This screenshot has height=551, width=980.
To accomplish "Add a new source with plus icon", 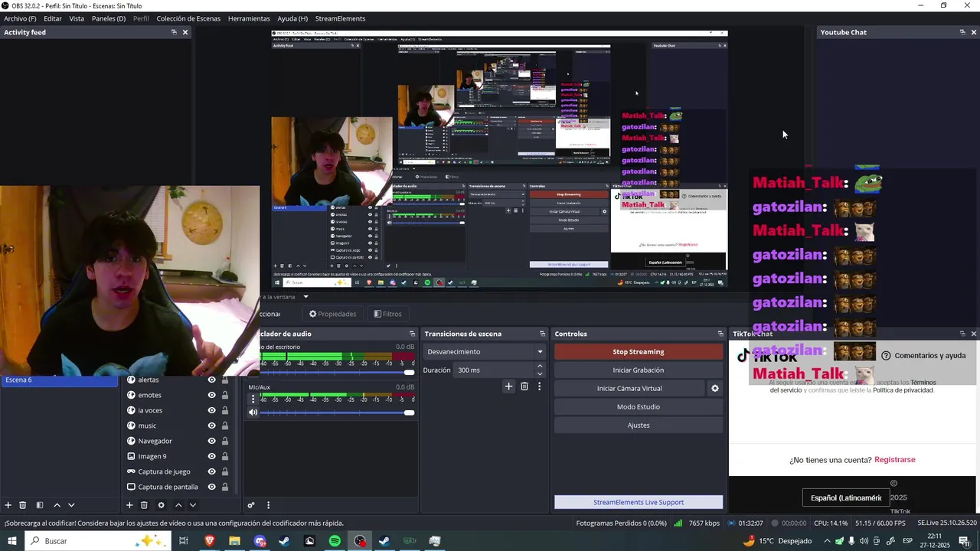I will click(129, 505).
